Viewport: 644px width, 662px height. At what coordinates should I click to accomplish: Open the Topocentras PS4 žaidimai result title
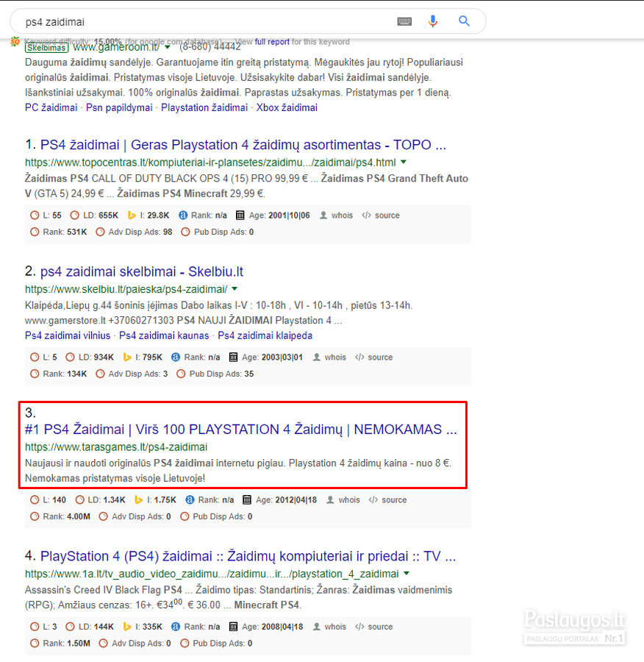pos(243,145)
